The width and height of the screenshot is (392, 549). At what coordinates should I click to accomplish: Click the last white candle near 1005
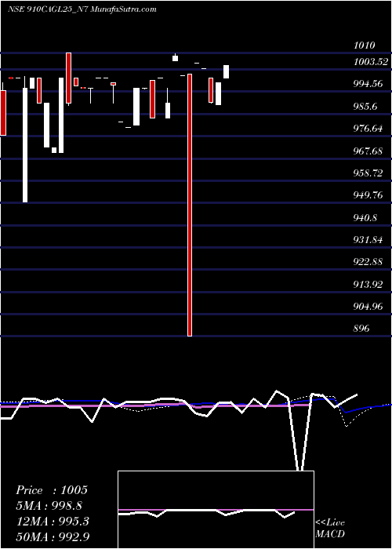(226, 72)
